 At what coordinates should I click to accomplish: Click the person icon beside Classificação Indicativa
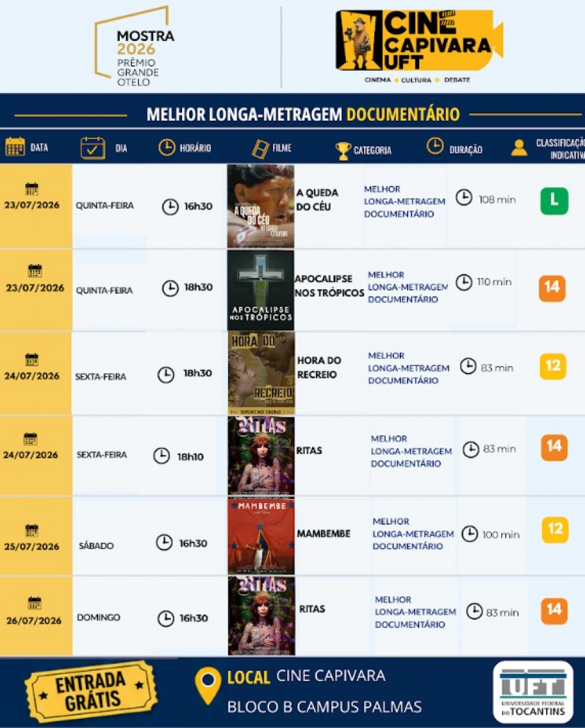pyautogui.click(x=519, y=148)
